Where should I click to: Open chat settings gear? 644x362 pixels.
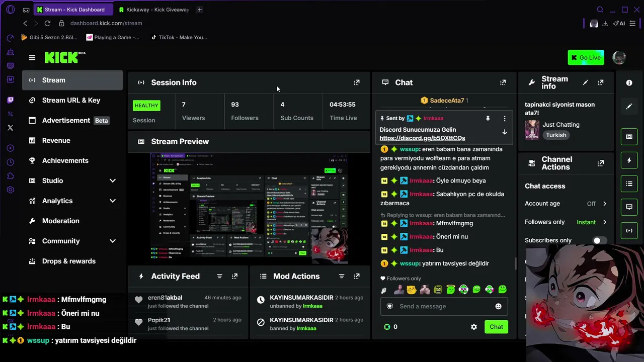(x=473, y=327)
